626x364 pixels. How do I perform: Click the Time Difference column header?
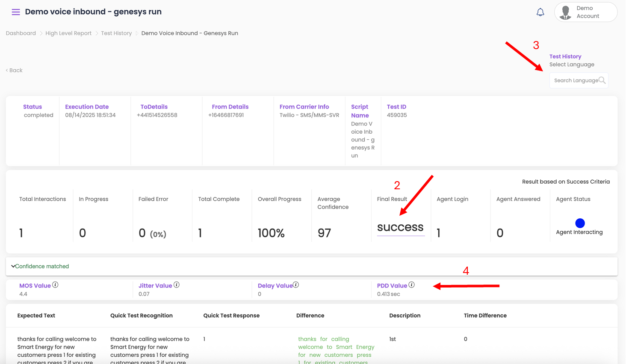coord(485,316)
